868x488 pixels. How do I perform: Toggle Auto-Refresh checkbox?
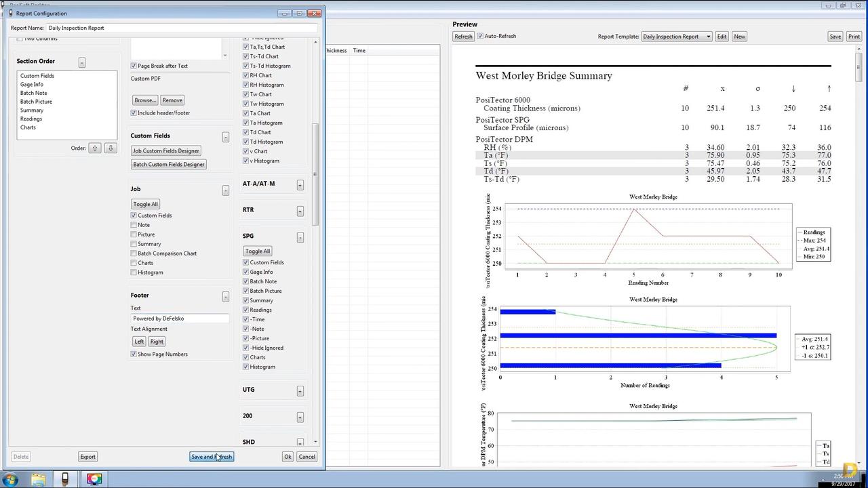tap(480, 37)
